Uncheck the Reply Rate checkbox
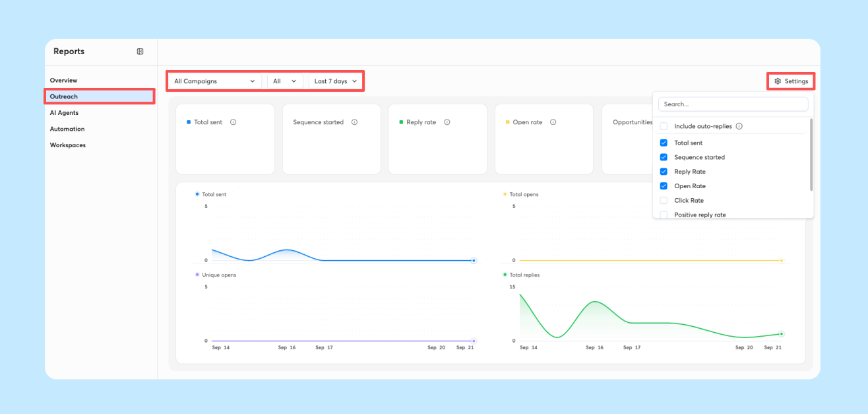Image resolution: width=868 pixels, height=414 pixels. (x=664, y=172)
